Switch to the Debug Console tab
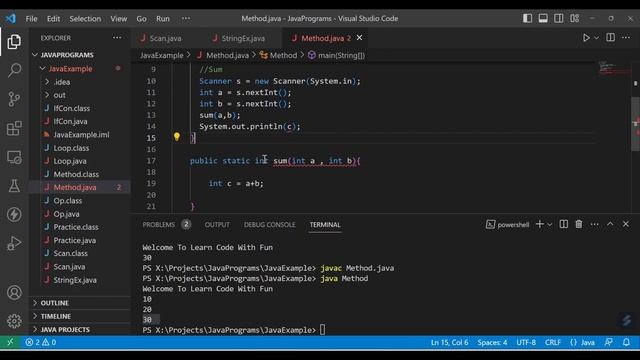The image size is (640, 360). 269,224
